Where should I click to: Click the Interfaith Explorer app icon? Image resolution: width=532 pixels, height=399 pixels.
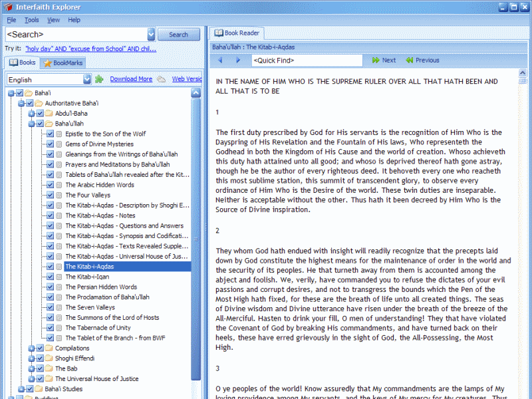point(8,7)
